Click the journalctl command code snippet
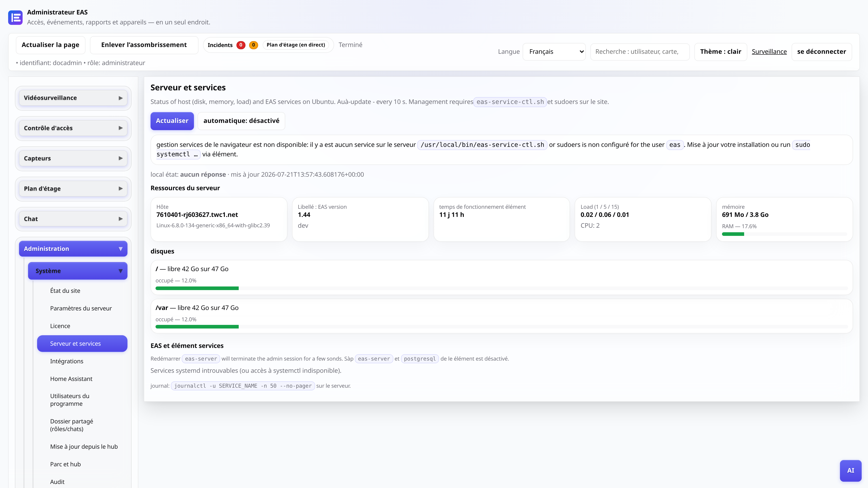 pos(243,386)
